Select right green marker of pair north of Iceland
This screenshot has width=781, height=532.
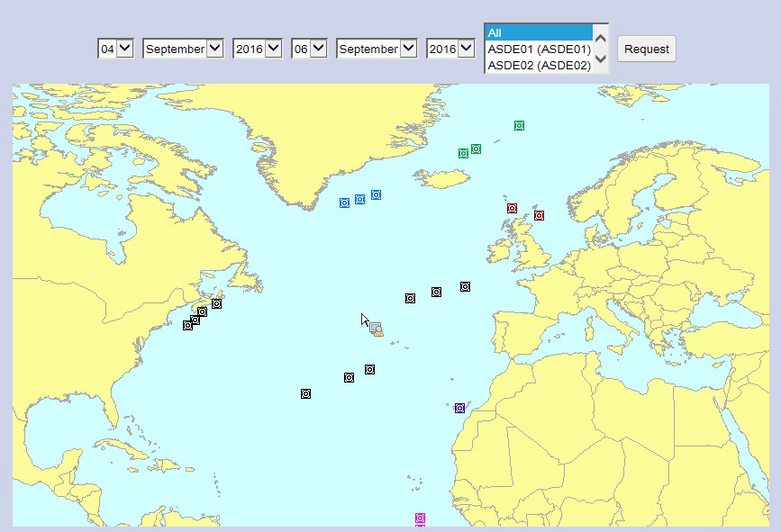tap(476, 149)
